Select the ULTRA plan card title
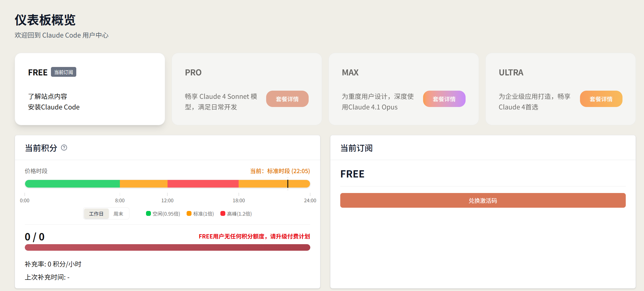Screen dimensions: 644x291 (511, 72)
